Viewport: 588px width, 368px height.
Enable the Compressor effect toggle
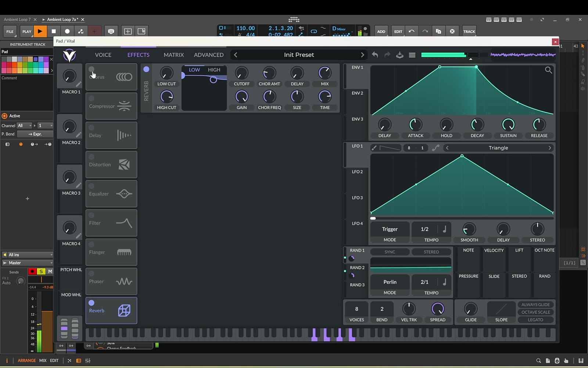[x=92, y=98]
